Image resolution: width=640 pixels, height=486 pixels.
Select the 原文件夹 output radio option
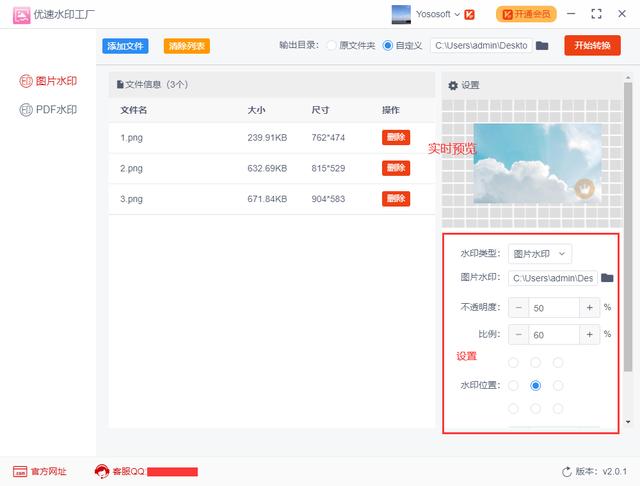[x=331, y=45]
